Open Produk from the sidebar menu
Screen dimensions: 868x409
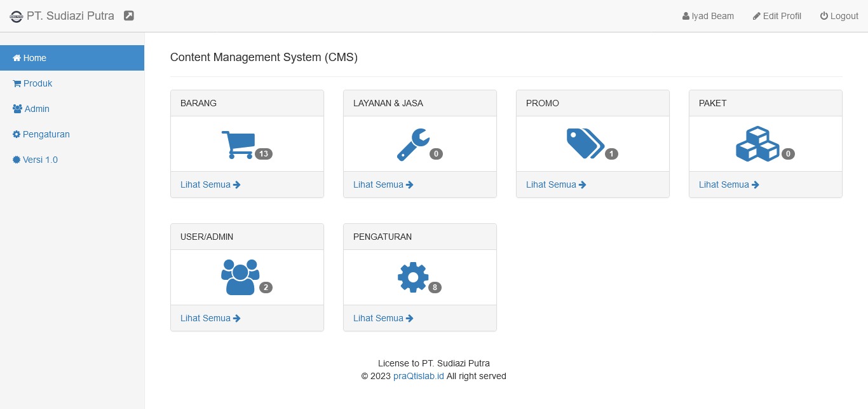[37, 83]
